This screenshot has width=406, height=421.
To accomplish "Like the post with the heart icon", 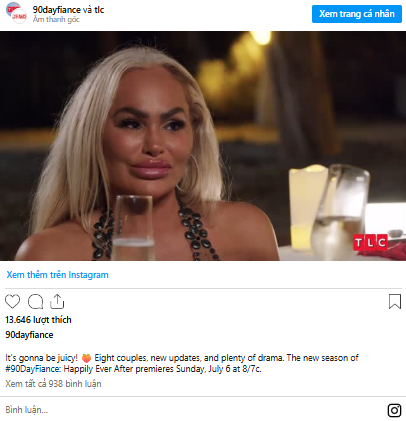I will pyautogui.click(x=13, y=301).
